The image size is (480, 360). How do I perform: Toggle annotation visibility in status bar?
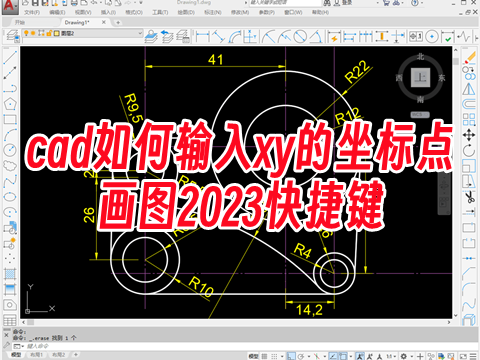click(360, 356)
